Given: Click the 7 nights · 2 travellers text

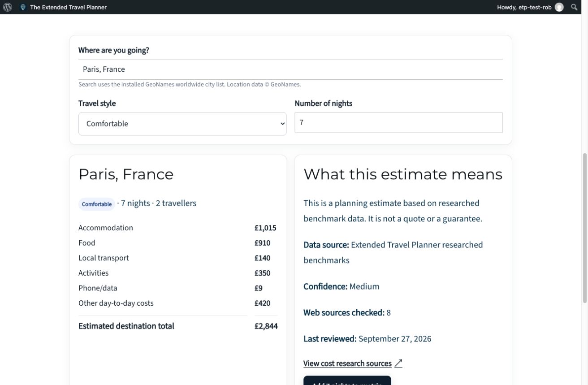Looking at the screenshot, I should (x=158, y=203).
